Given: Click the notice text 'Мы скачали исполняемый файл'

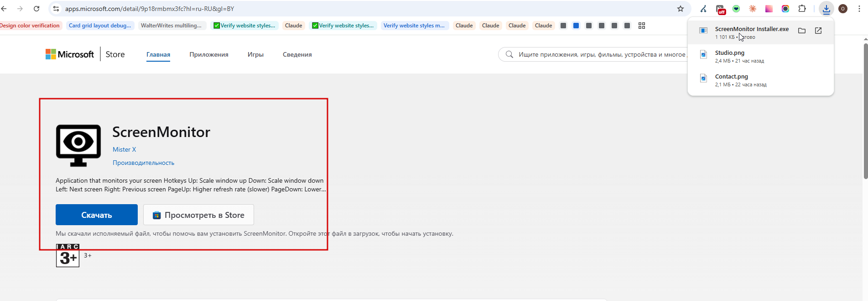Looking at the screenshot, I should pyautogui.click(x=255, y=233).
